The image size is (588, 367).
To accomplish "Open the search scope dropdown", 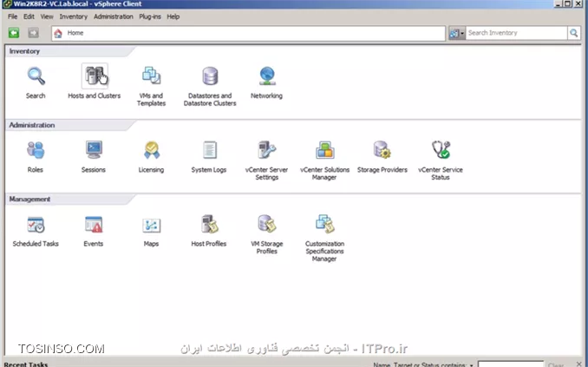I will pyautogui.click(x=457, y=33).
